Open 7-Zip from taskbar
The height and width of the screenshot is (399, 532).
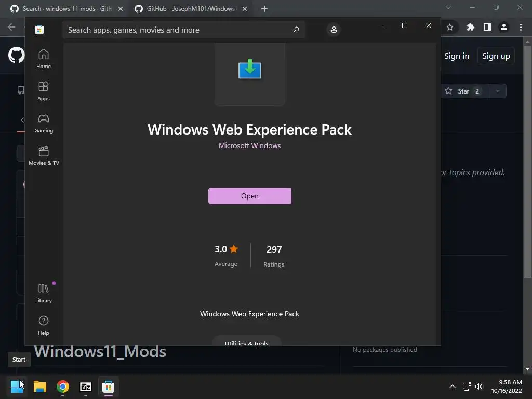click(x=86, y=387)
